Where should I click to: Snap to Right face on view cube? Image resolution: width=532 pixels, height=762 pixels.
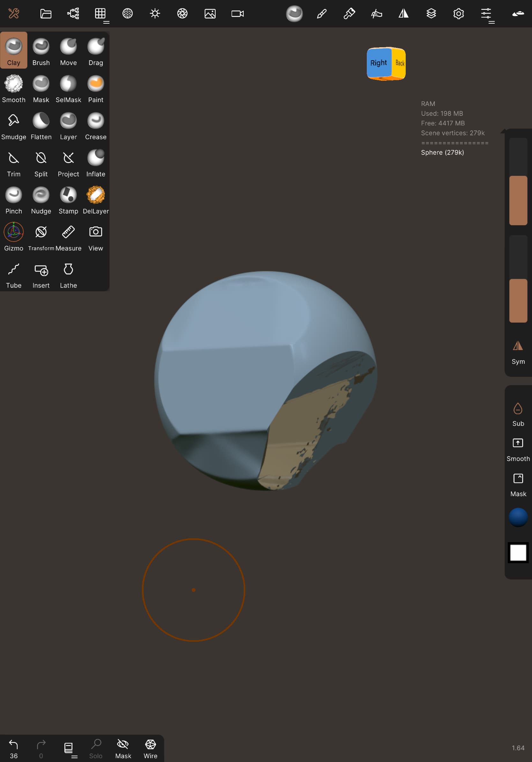pyautogui.click(x=379, y=63)
